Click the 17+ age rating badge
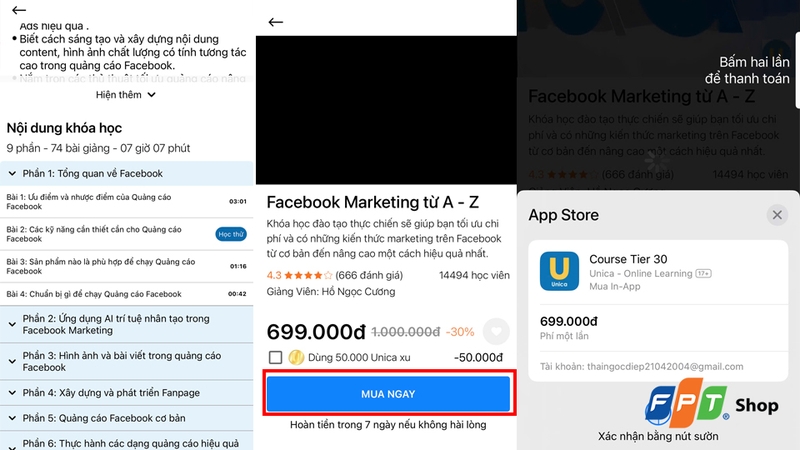The width and height of the screenshot is (800, 450). coord(704,273)
